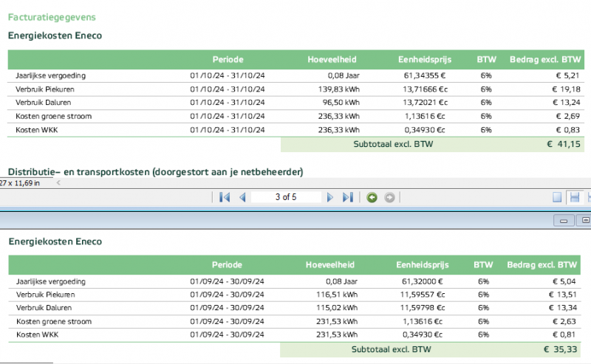Restore the lower document window

(x=585, y=220)
